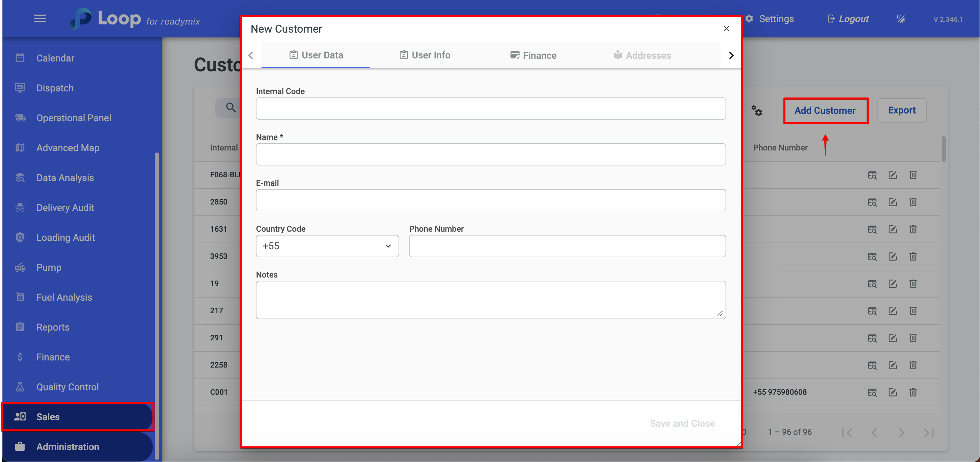Click edit pencil icon for row C001
Image resolution: width=980 pixels, height=462 pixels.
[x=892, y=392]
